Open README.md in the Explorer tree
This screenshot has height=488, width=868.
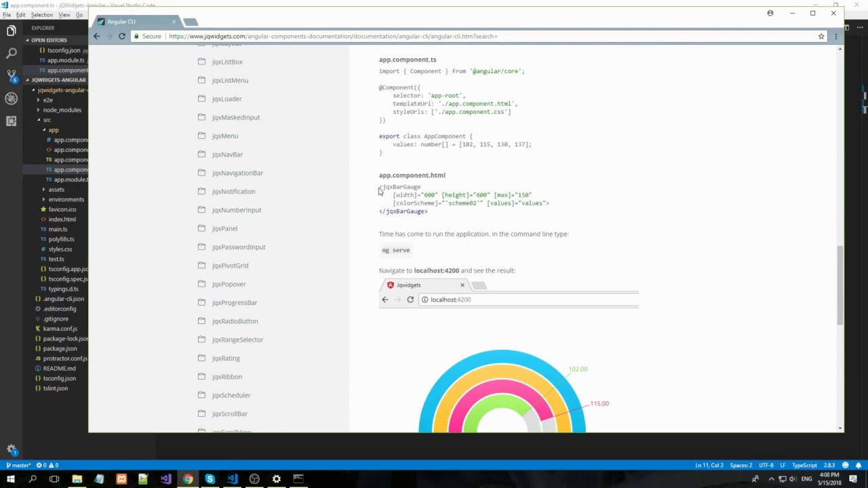coord(59,369)
